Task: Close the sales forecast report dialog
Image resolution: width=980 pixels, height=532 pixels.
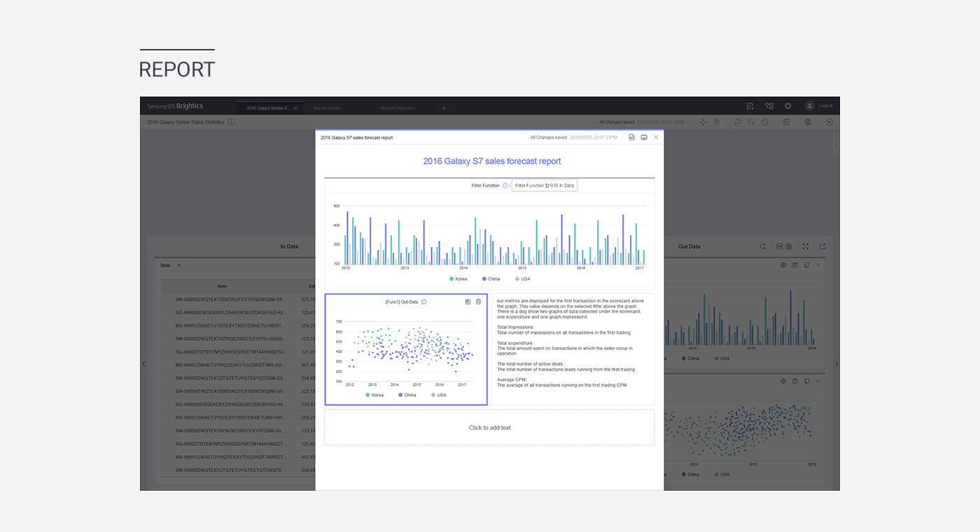Action: click(656, 137)
